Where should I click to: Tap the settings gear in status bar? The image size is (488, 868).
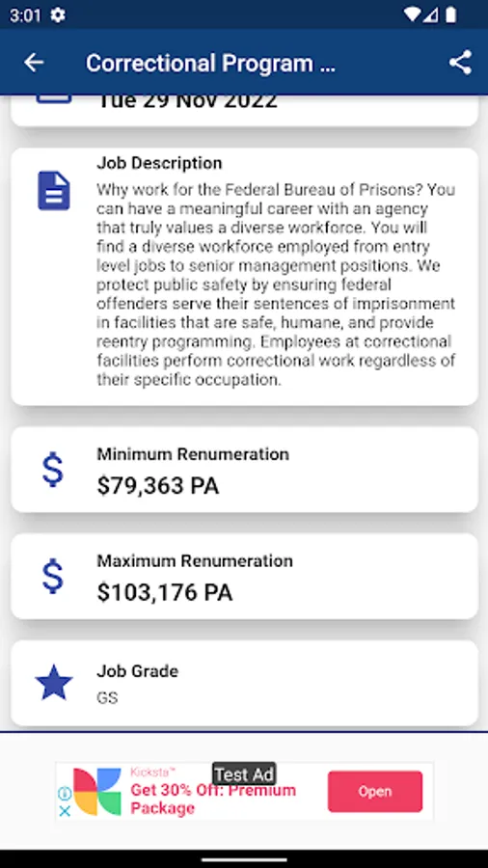point(58,14)
